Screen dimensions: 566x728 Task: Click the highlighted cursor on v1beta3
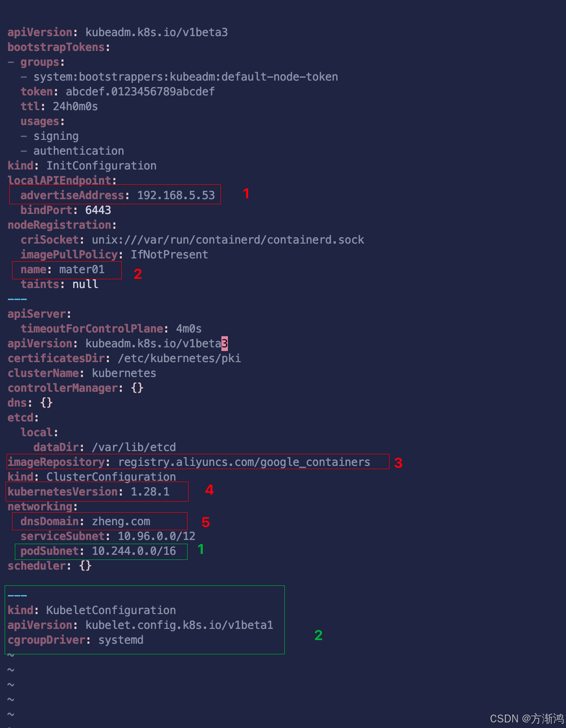pyautogui.click(x=224, y=343)
